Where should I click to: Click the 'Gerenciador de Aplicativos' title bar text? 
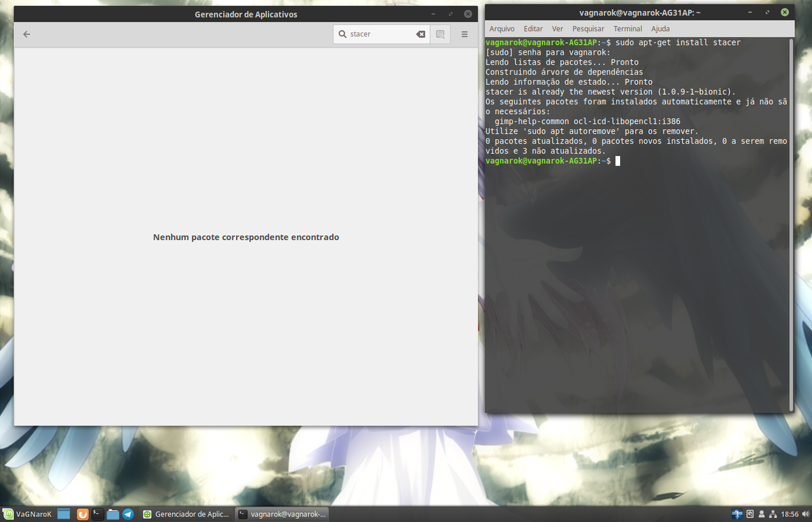[246, 14]
